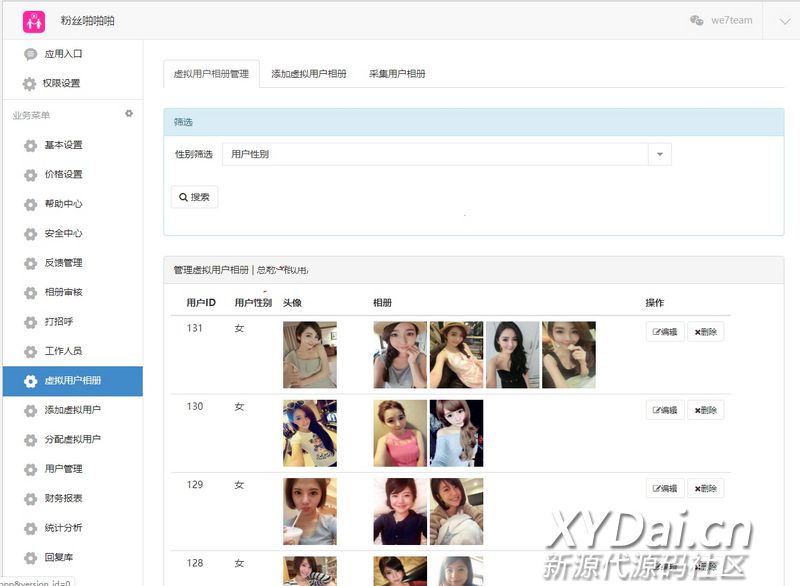Click the 搜索 button

click(x=194, y=197)
